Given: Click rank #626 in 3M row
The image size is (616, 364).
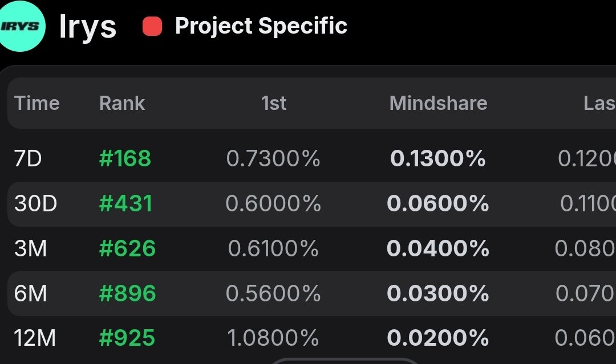Looking at the screenshot, I should coord(127,249).
